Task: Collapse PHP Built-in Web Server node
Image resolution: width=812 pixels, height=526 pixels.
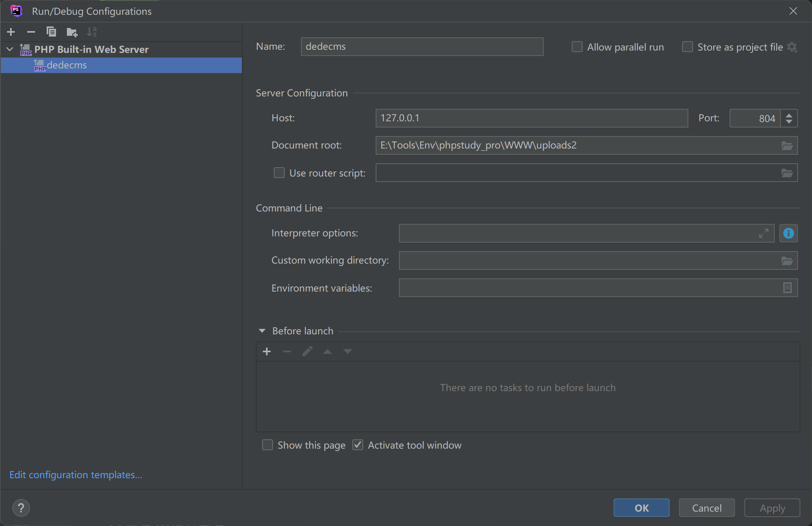Action: [x=10, y=49]
